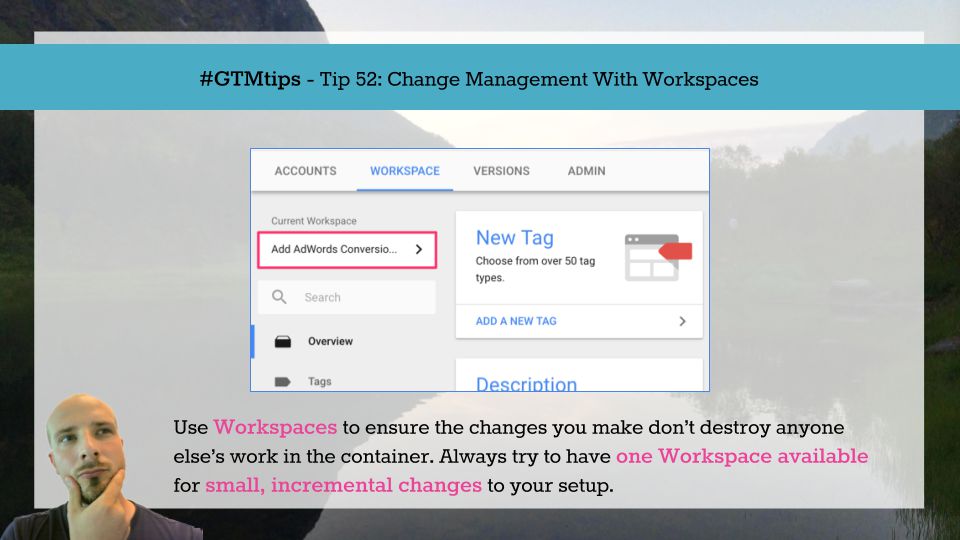Click the chevron beside Add AdWords Conversio...
The width and height of the screenshot is (960, 540).
[419, 249]
